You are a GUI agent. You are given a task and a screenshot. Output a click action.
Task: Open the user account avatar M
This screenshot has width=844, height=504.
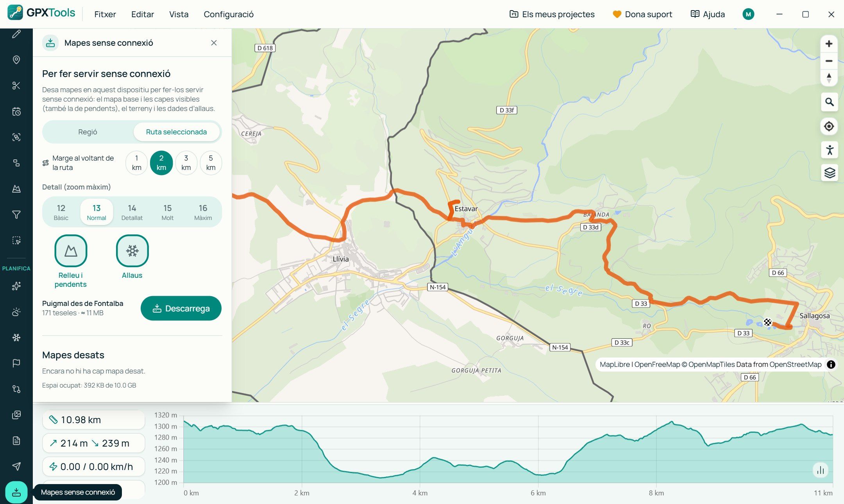[x=748, y=14]
